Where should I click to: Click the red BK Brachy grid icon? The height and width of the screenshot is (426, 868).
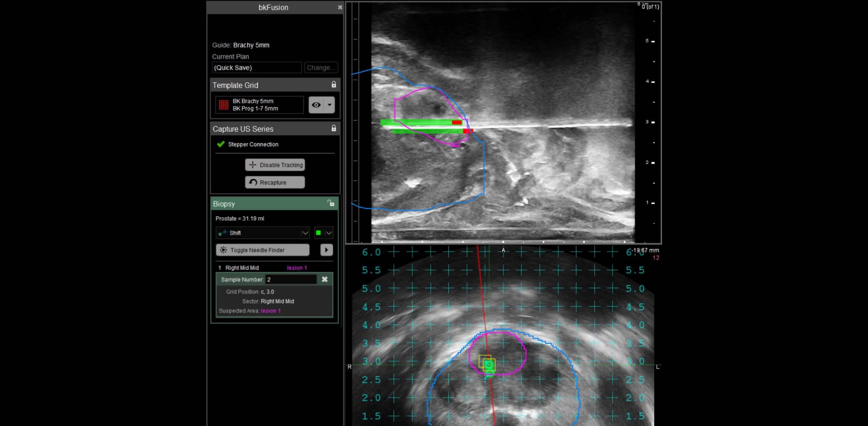223,105
